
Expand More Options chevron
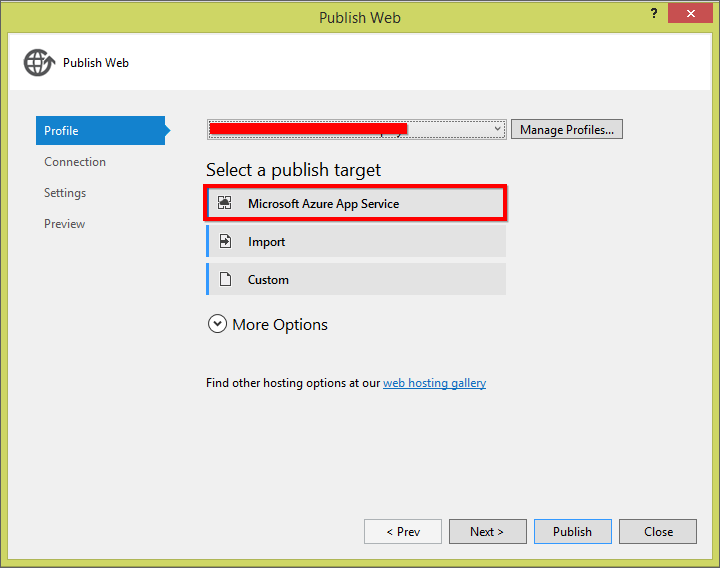coord(217,324)
